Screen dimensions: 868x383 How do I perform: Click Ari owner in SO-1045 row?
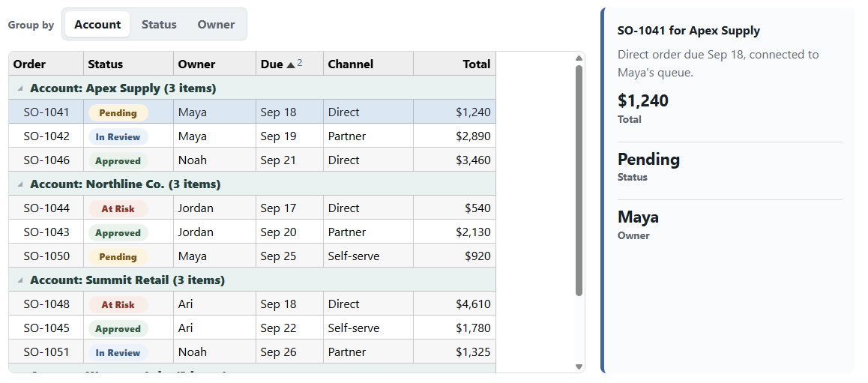(215, 328)
